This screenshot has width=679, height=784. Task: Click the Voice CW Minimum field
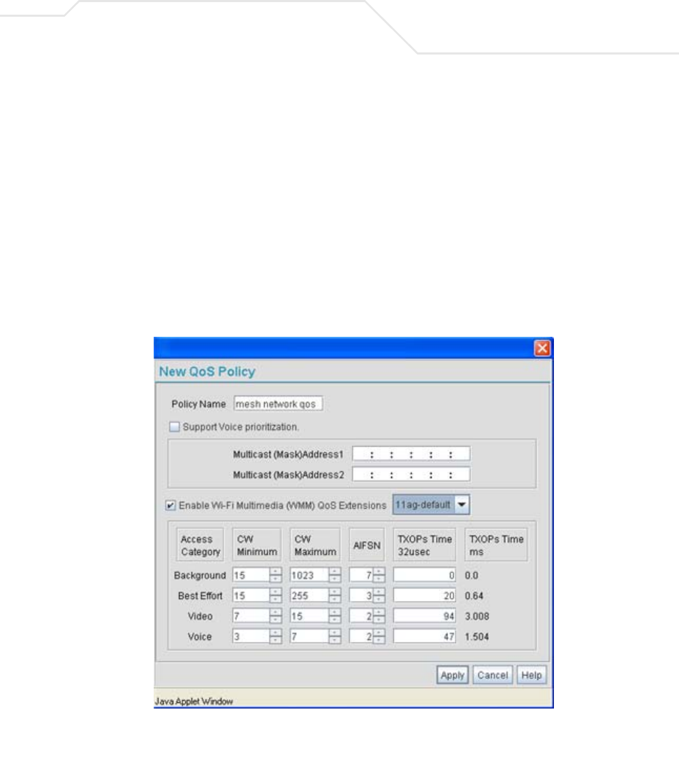pyautogui.click(x=251, y=637)
